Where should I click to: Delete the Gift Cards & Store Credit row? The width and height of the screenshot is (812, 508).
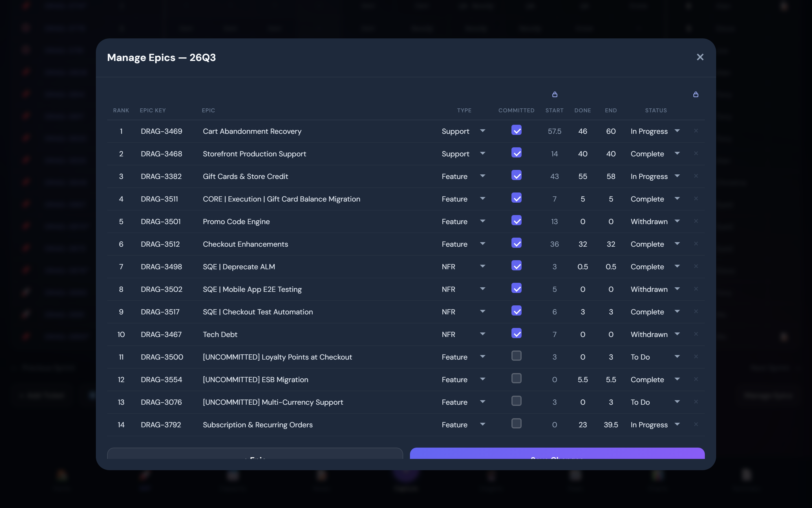(696, 176)
